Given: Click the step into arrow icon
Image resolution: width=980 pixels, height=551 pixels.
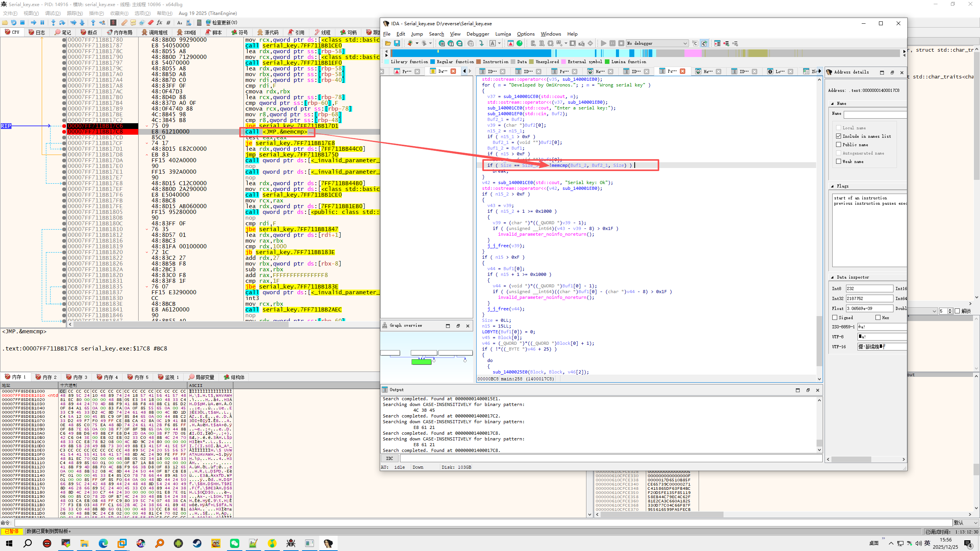Looking at the screenshot, I should click(x=53, y=23).
